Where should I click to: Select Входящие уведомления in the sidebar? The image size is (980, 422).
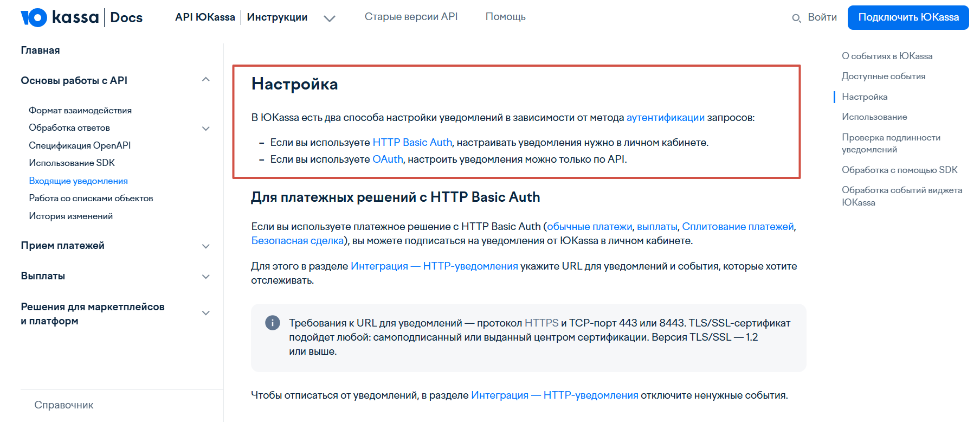coord(78,181)
